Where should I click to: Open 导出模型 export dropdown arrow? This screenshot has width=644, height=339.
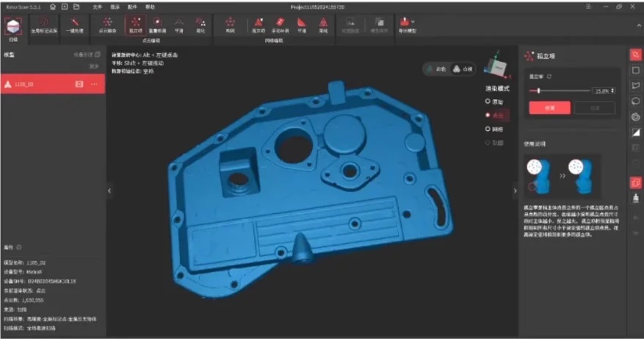coord(411,23)
